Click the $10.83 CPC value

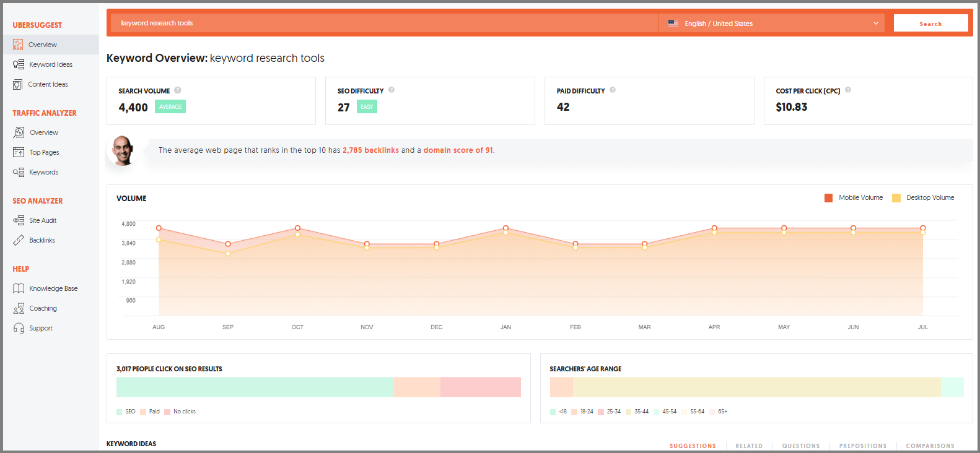coord(792,107)
